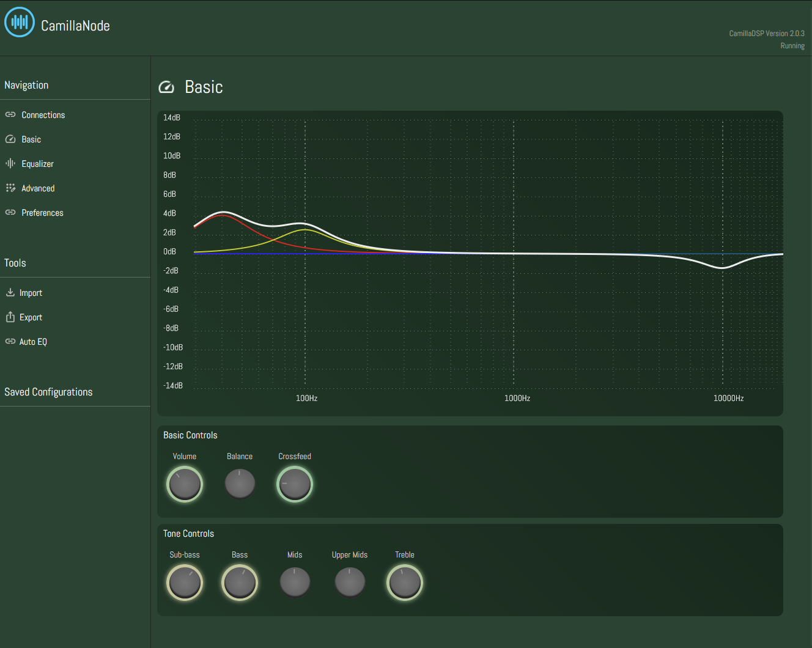
Task: Click the 100Hz axis label
Action: tap(306, 398)
